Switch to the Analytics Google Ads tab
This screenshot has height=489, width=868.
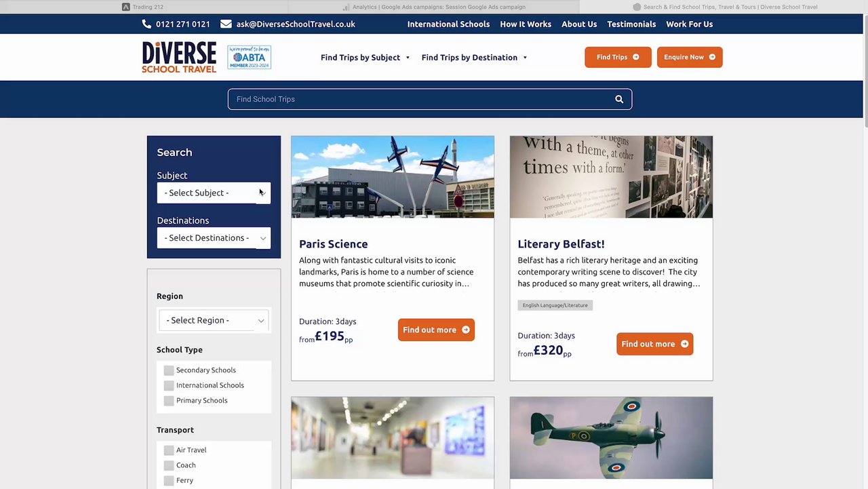[434, 7]
